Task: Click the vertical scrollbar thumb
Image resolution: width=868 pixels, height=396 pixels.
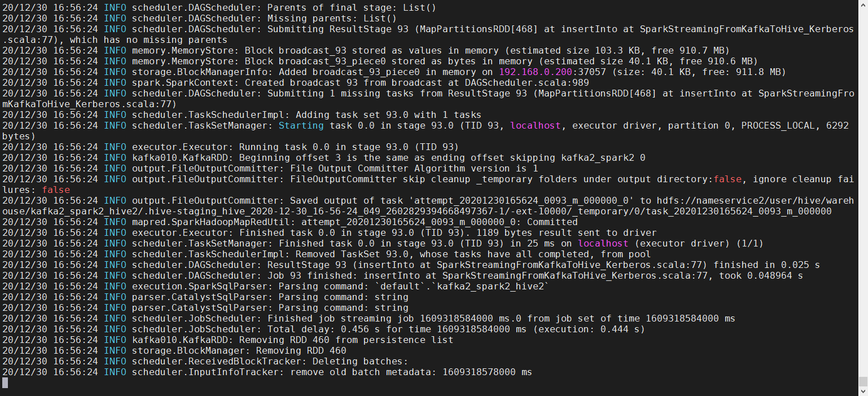Action: 863,381
